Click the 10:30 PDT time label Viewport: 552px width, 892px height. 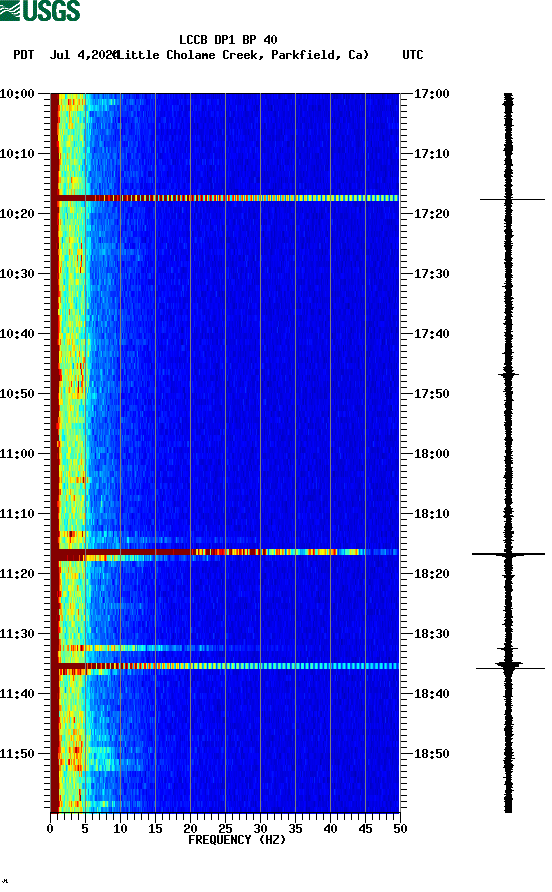(17, 274)
